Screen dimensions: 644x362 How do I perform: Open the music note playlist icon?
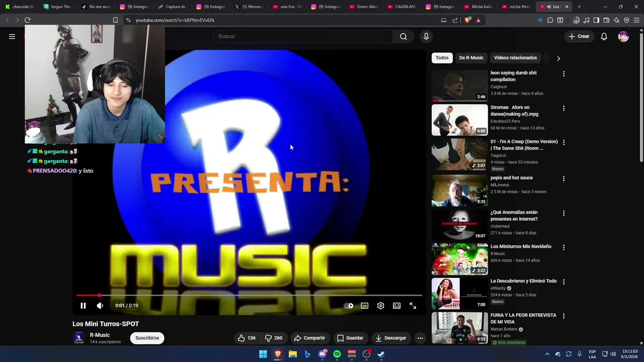pyautogui.click(x=586, y=20)
